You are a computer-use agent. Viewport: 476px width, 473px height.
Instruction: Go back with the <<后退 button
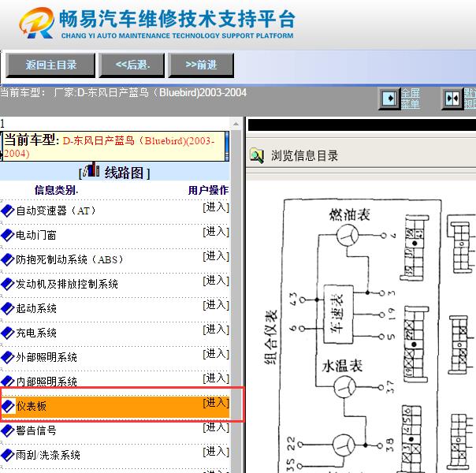point(132,65)
